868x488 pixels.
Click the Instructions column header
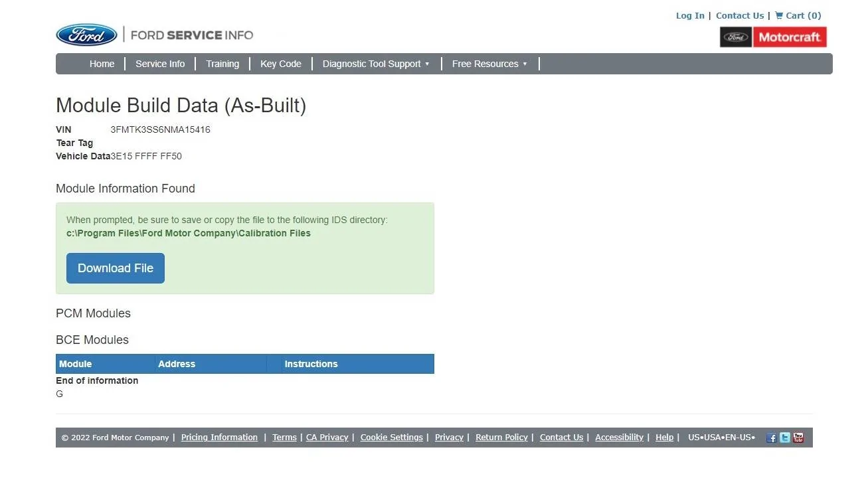click(x=311, y=364)
